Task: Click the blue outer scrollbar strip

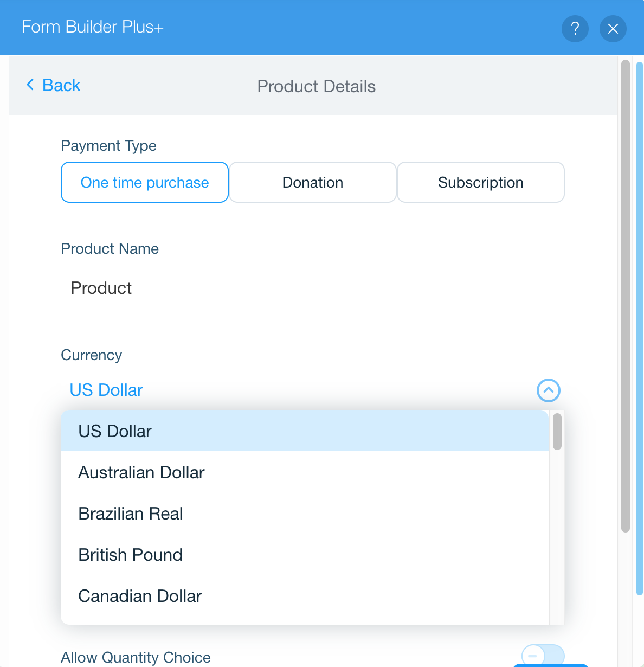Action: (x=640, y=329)
